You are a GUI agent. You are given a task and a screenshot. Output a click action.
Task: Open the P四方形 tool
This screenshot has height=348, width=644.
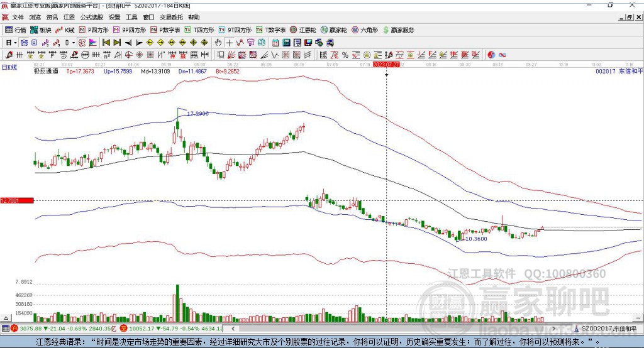pyautogui.click(x=94, y=30)
